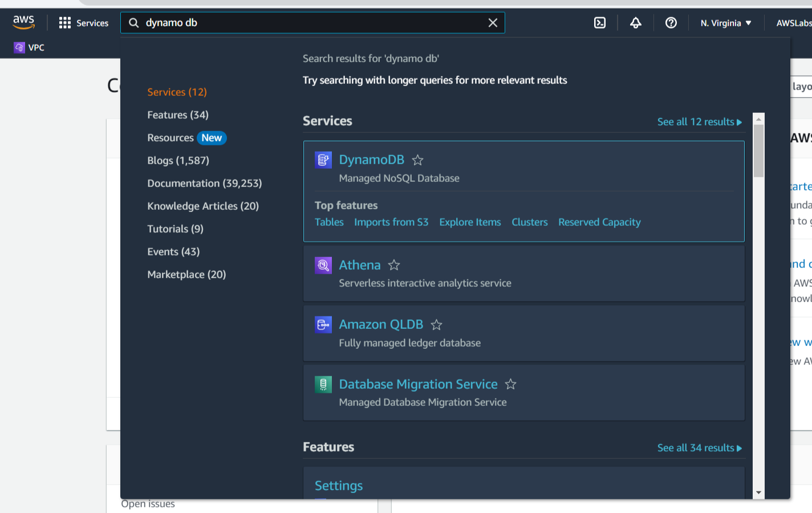Open the Reserved Capacity feature
This screenshot has height=513, width=812.
pyautogui.click(x=599, y=222)
